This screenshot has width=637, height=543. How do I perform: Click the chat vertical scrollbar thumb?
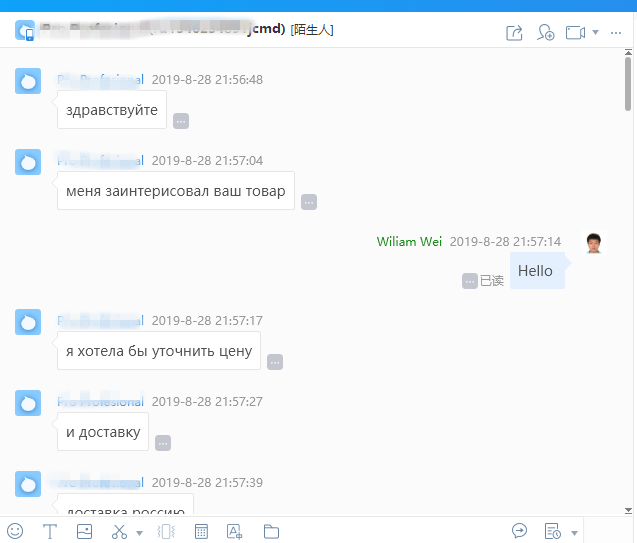[x=628, y=83]
